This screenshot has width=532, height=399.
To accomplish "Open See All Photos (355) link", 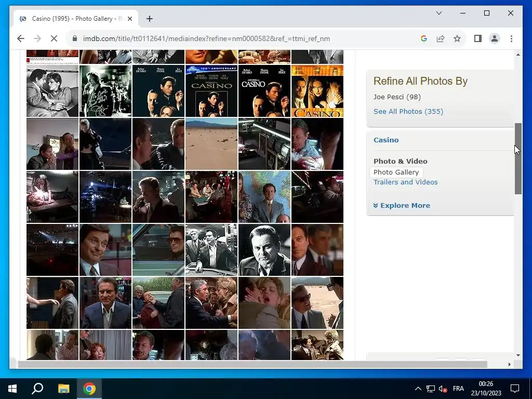I will tap(408, 112).
